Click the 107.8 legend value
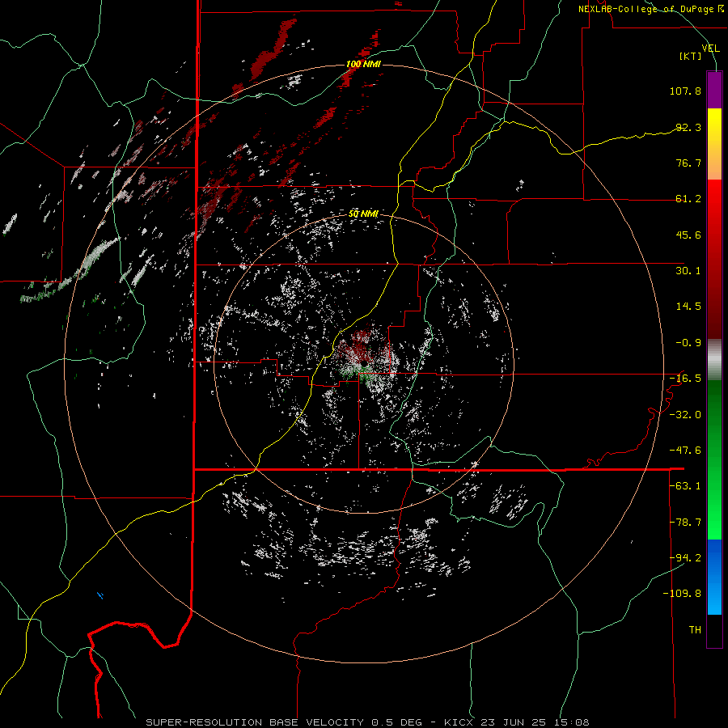 point(685,91)
